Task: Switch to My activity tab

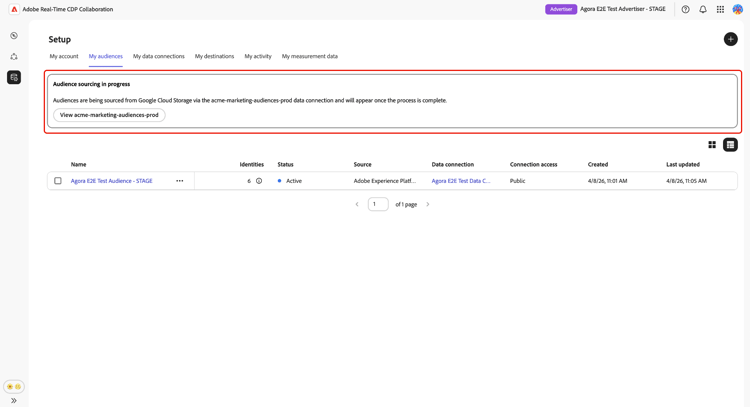Action: (258, 56)
